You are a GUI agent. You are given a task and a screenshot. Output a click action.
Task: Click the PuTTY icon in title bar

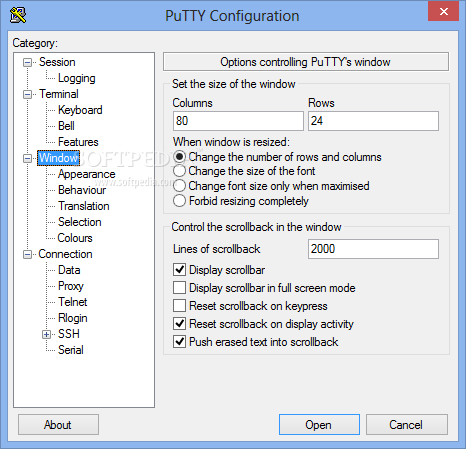coord(18,15)
